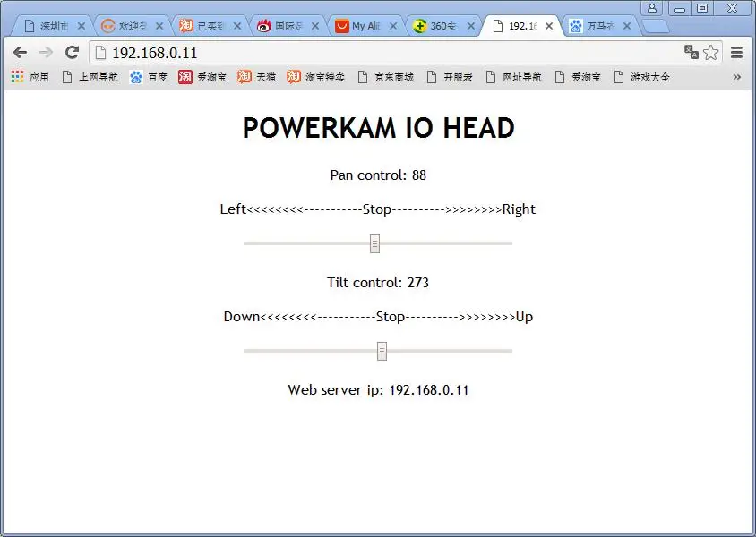
Task: Open a new tab button
Action: 657,27
